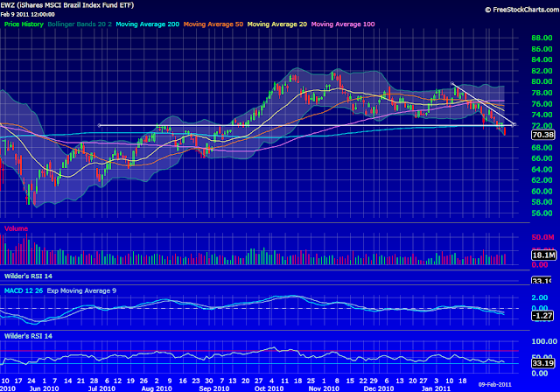Click the Feb 9 2011 timestamp text

coord(27,15)
